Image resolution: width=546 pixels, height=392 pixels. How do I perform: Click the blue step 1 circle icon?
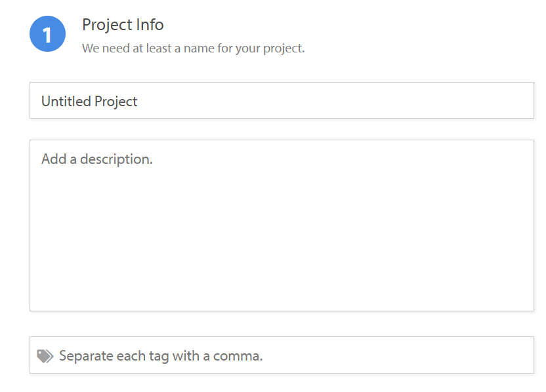coord(47,33)
